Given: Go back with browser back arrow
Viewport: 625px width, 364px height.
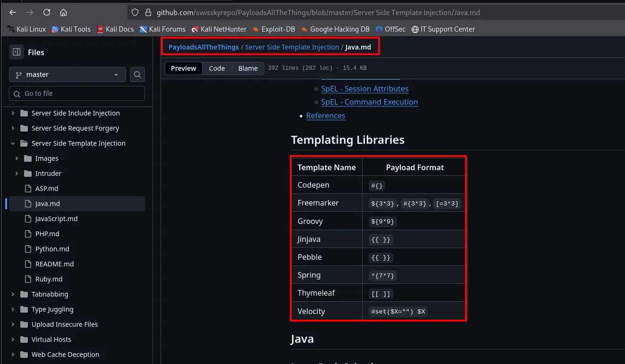Looking at the screenshot, I should [13, 12].
